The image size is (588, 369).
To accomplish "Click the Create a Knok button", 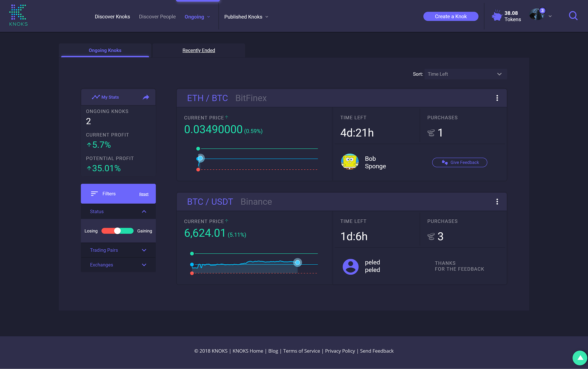I will tap(451, 16).
